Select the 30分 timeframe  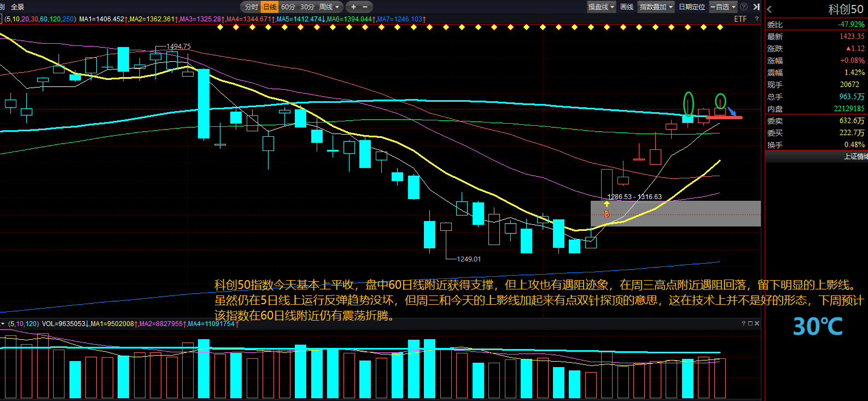(x=307, y=7)
